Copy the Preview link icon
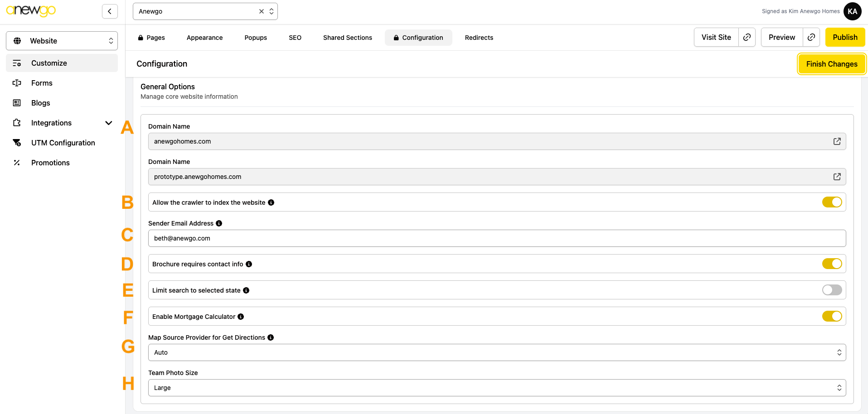The height and width of the screenshot is (414, 868). (x=811, y=37)
